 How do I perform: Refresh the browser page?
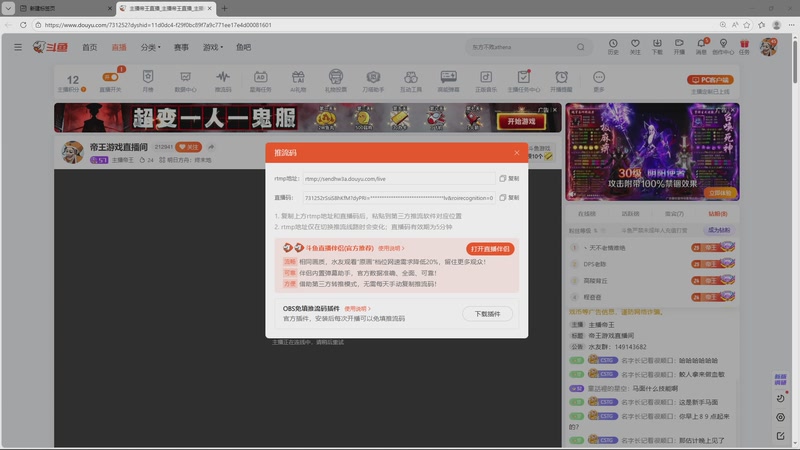pyautogui.click(x=23, y=24)
